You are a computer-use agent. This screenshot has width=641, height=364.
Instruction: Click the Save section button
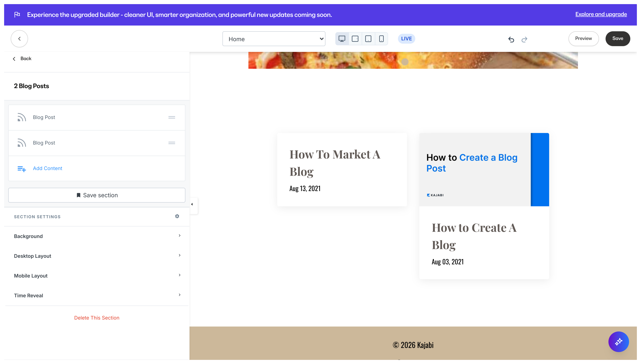(97, 195)
